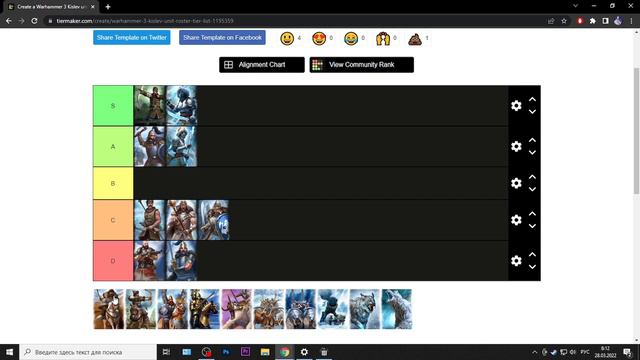Open the share page icon in address bar
The width and height of the screenshot is (640, 360).
551,21
